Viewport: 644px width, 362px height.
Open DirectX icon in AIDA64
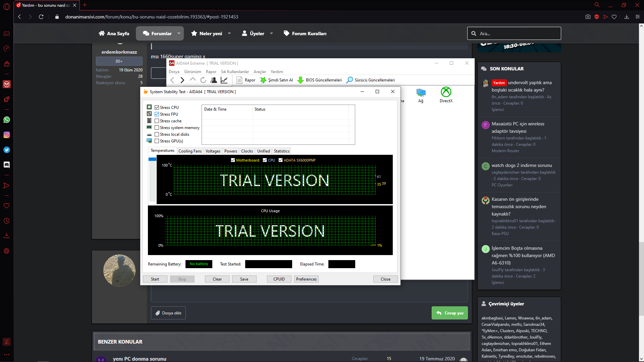coord(446,95)
